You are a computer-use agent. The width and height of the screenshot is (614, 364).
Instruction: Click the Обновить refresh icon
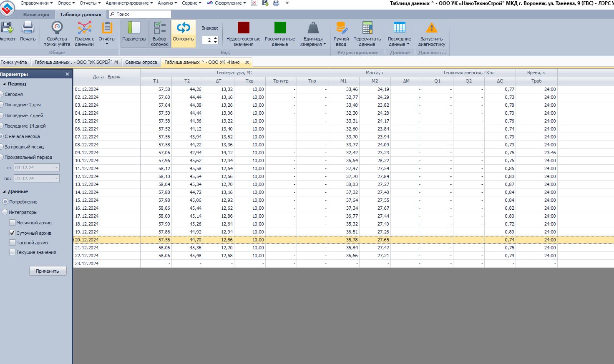pyautogui.click(x=183, y=28)
